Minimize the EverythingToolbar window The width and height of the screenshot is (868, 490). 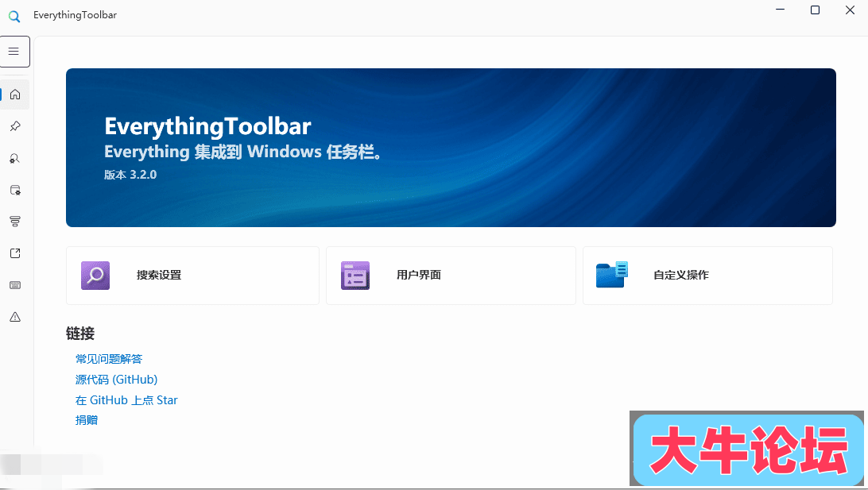tap(780, 10)
